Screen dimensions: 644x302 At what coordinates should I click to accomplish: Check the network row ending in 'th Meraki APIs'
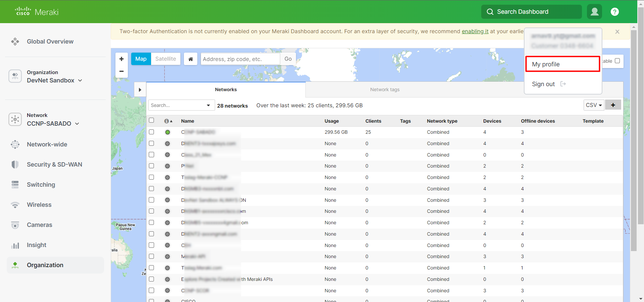point(151,279)
